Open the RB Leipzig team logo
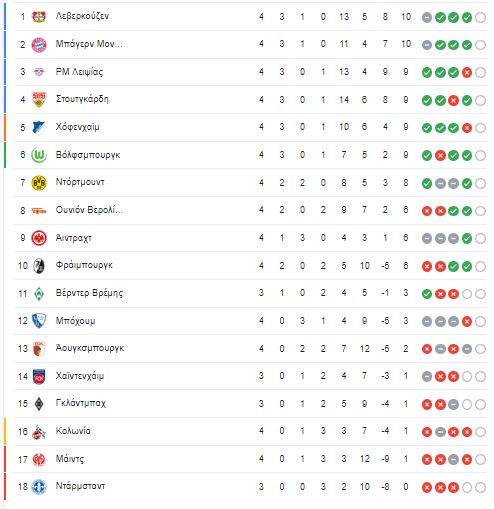 point(39,72)
